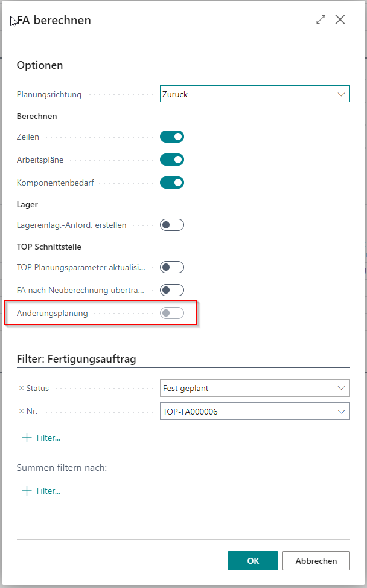
Task: Click the plus icon under Summen filtern nach
Action: 26,491
